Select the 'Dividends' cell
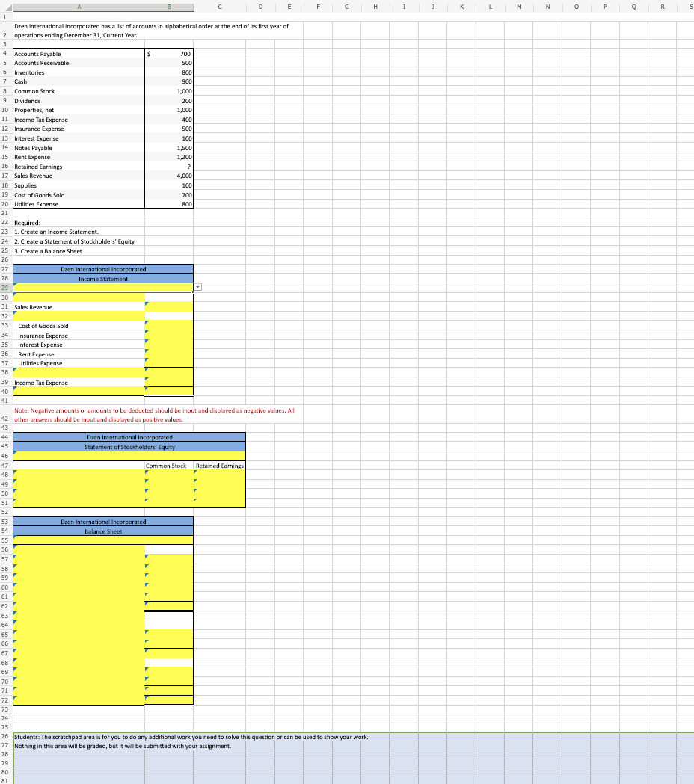Screen dimensions: 694x784 [x=79, y=100]
